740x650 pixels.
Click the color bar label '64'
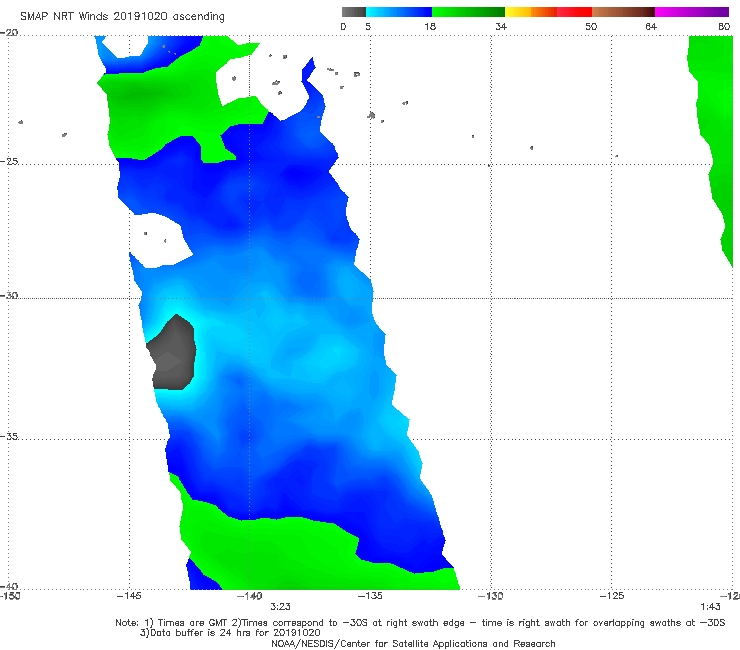tap(651, 26)
